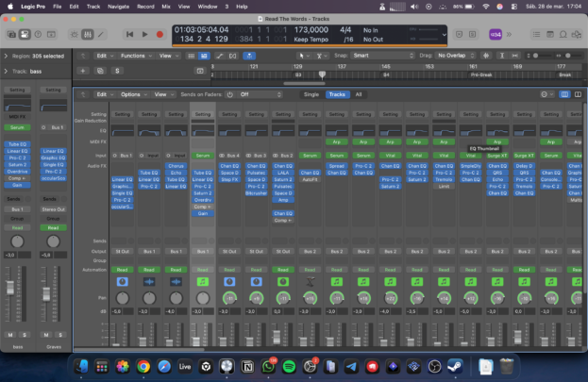Toggle Sends on Faders power button
The image size is (588, 382).
click(229, 94)
